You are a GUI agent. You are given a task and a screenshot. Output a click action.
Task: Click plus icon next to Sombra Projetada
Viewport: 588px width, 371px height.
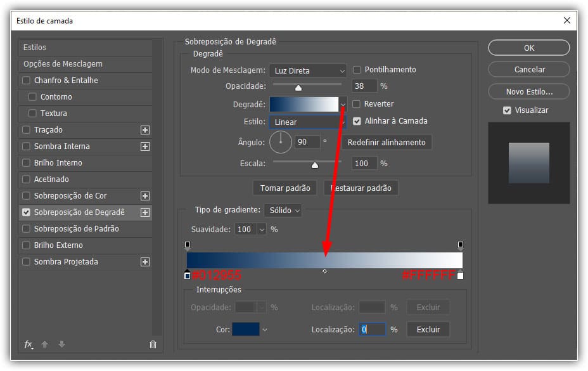145,262
